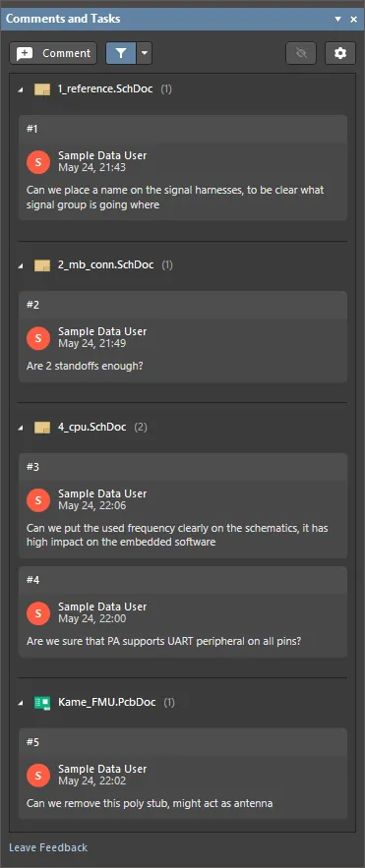Image resolution: width=365 pixels, height=868 pixels.
Task: Click the 1_reference.SchDoc schematic document icon
Action: point(42,89)
